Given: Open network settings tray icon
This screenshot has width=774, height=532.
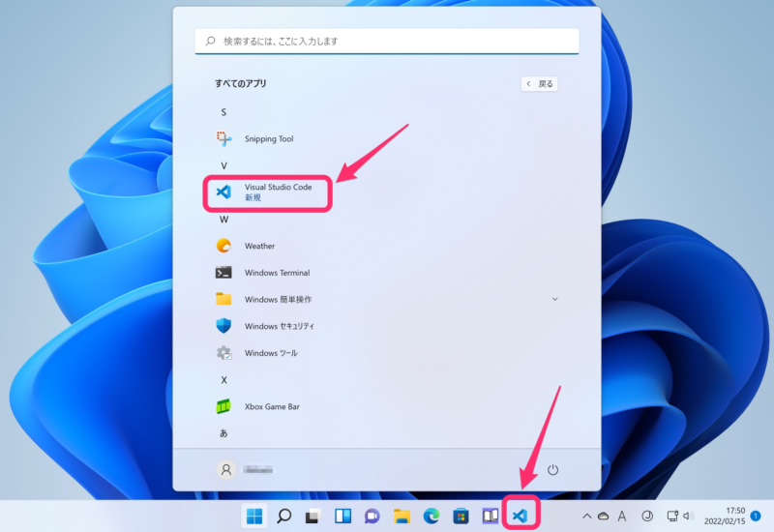Looking at the screenshot, I should point(672,517).
